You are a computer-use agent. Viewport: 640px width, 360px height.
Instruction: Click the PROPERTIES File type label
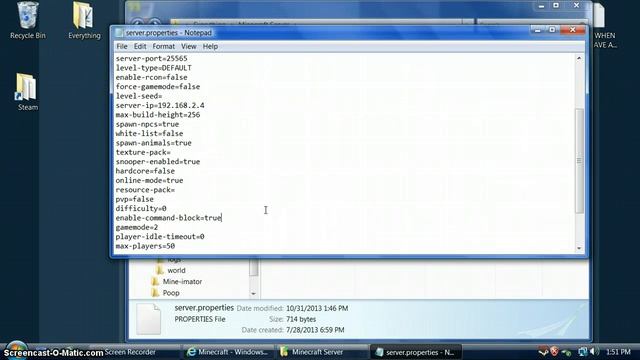(200, 319)
